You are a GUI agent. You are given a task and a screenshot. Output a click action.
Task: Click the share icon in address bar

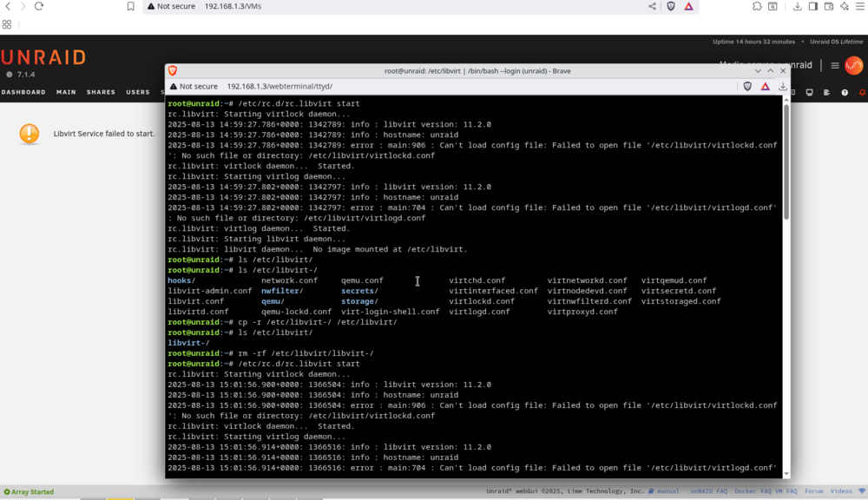(x=652, y=6)
